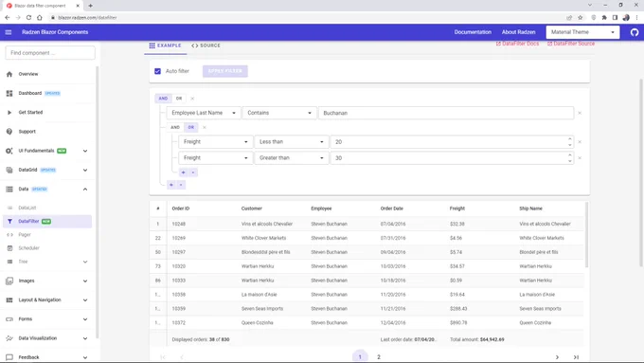Open the hamburger menu in the header
This screenshot has height=363, width=644.
[x=9, y=32]
